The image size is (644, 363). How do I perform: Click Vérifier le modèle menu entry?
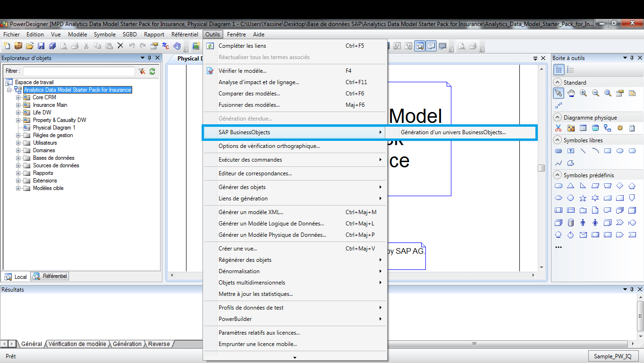tap(242, 71)
